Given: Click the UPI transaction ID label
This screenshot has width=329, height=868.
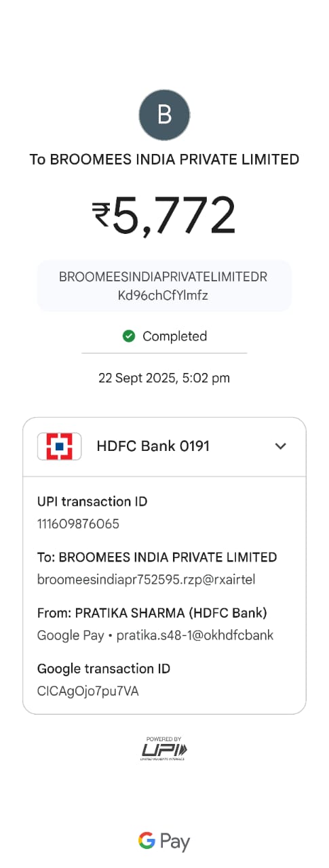Looking at the screenshot, I should coord(92,502).
